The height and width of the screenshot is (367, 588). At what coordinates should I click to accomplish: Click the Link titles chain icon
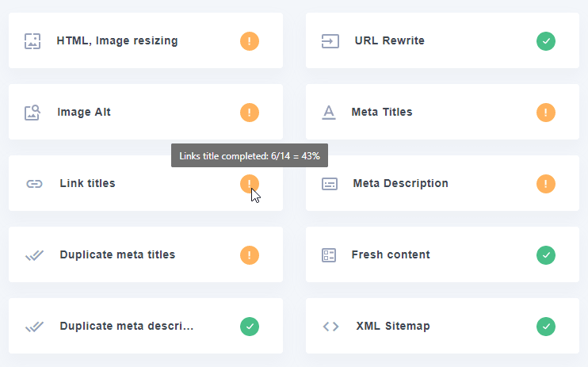34,184
